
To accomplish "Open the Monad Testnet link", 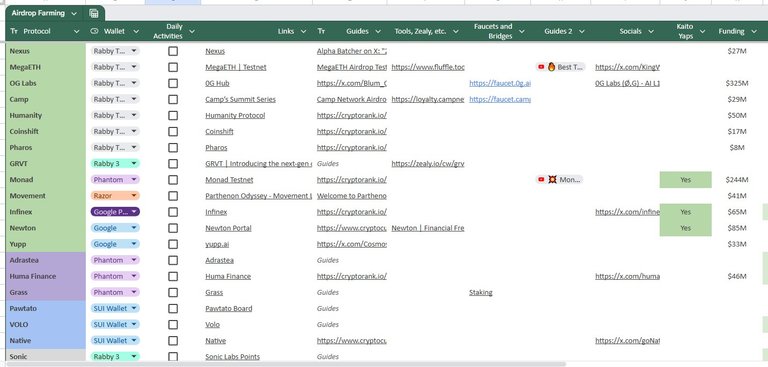I will point(229,180).
